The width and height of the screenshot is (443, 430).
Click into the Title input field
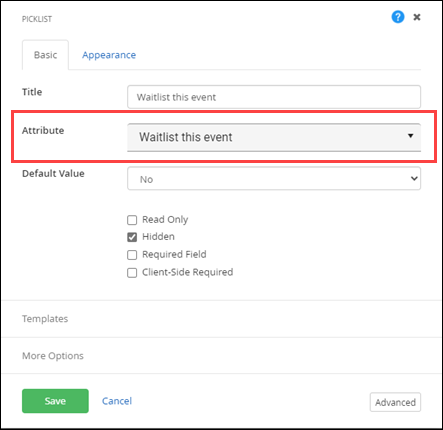[274, 97]
